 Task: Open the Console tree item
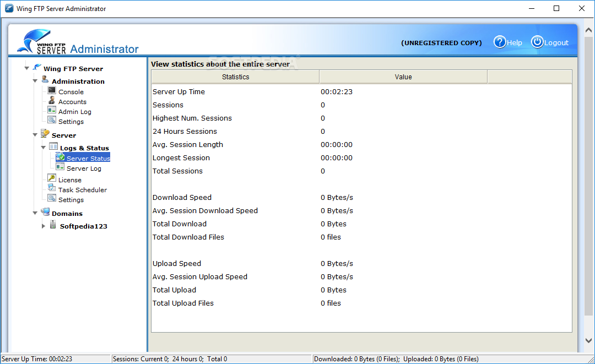click(71, 92)
